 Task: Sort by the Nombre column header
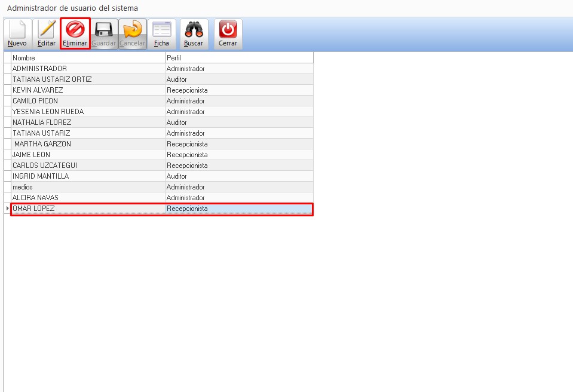pyautogui.click(x=87, y=58)
